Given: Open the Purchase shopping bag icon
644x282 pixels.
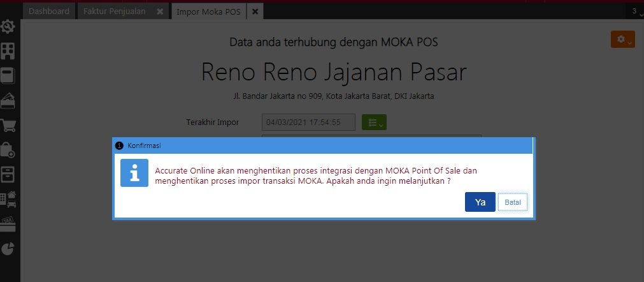Looking at the screenshot, I should coord(8,150).
